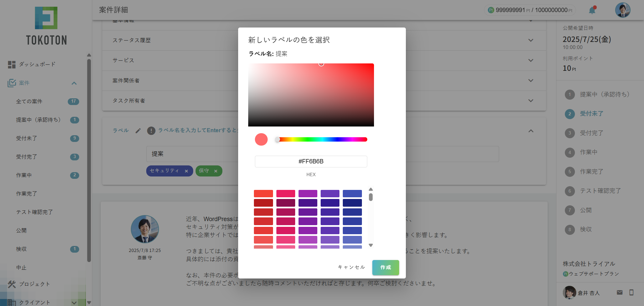Click the 案件 clipboard icon in sidebar
Image resolution: width=644 pixels, height=306 pixels.
[11, 83]
